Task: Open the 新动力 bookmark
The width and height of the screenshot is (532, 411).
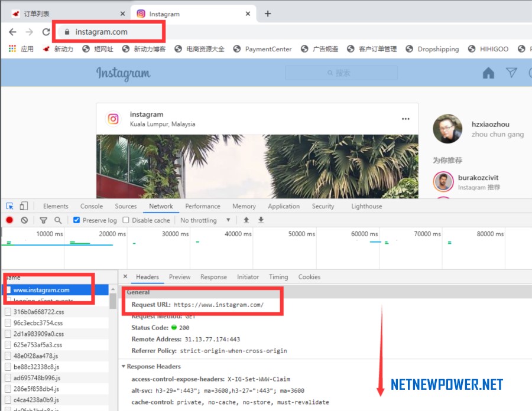Action: (58, 49)
